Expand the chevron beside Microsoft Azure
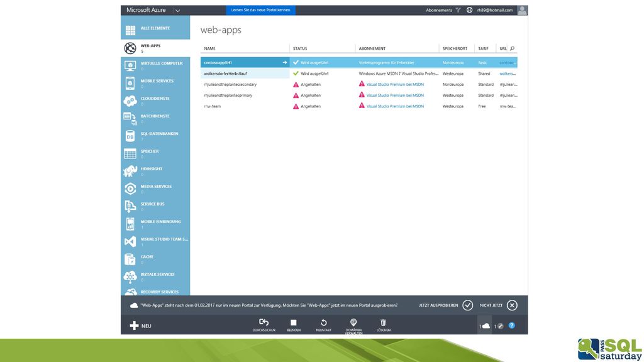Viewport: 644px width, 362px height. 177,11
